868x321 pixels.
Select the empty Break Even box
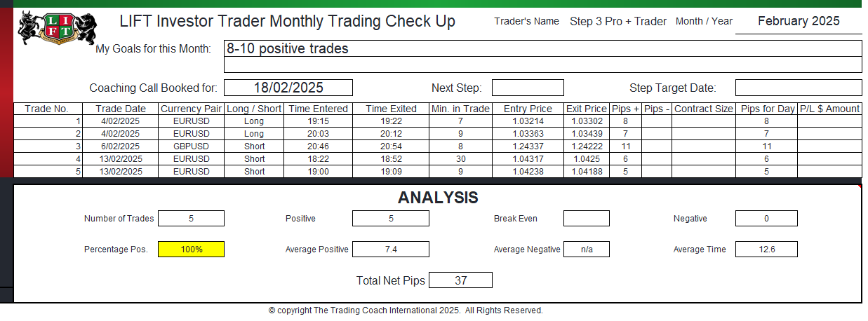pyautogui.click(x=586, y=218)
